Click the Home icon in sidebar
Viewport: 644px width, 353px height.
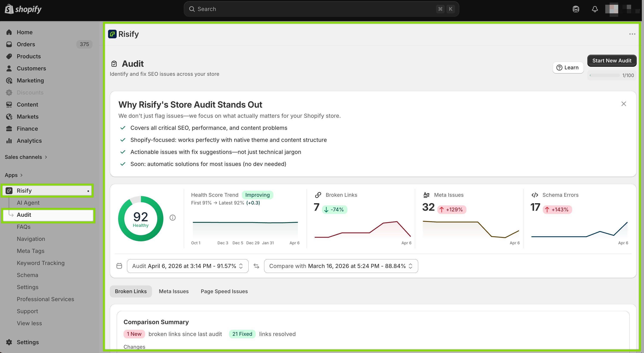[9, 32]
